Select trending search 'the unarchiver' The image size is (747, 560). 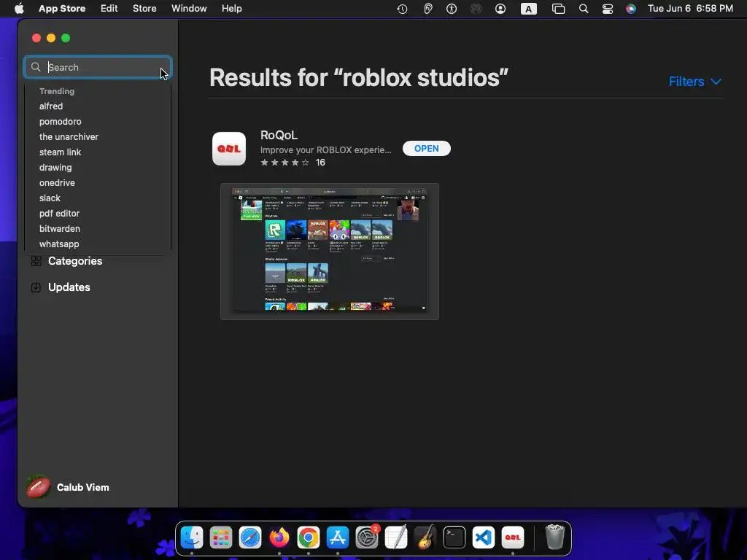69,136
